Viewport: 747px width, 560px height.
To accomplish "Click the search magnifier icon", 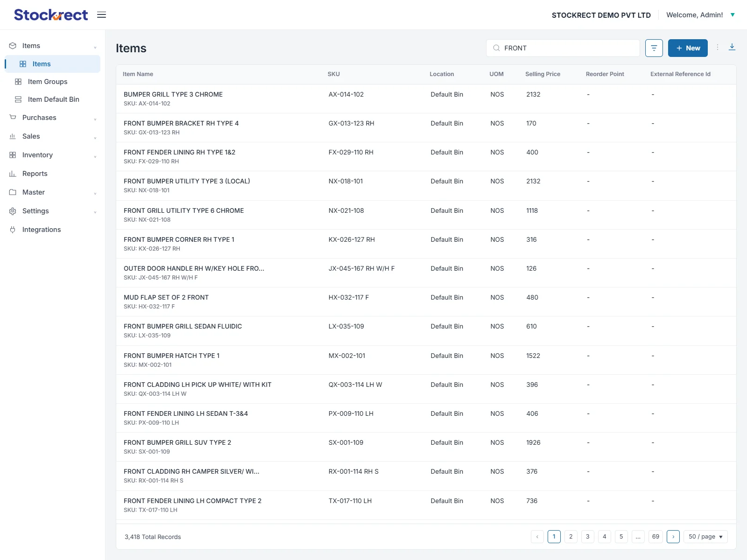I will 496,48.
